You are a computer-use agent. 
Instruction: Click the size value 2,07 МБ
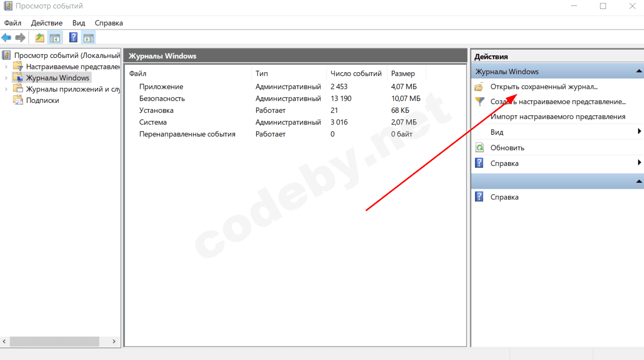pyautogui.click(x=403, y=122)
